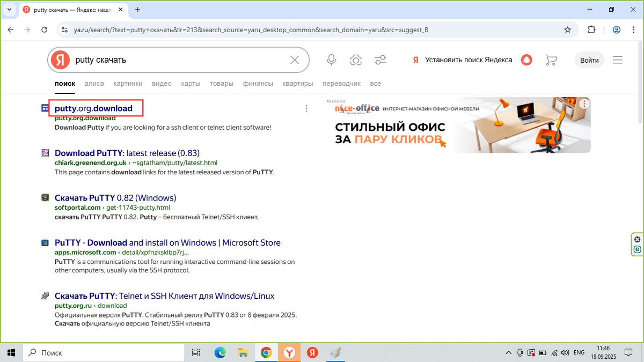Click the Microsoft Store result favicon
This screenshot has width=644, height=362.
(x=46, y=243)
